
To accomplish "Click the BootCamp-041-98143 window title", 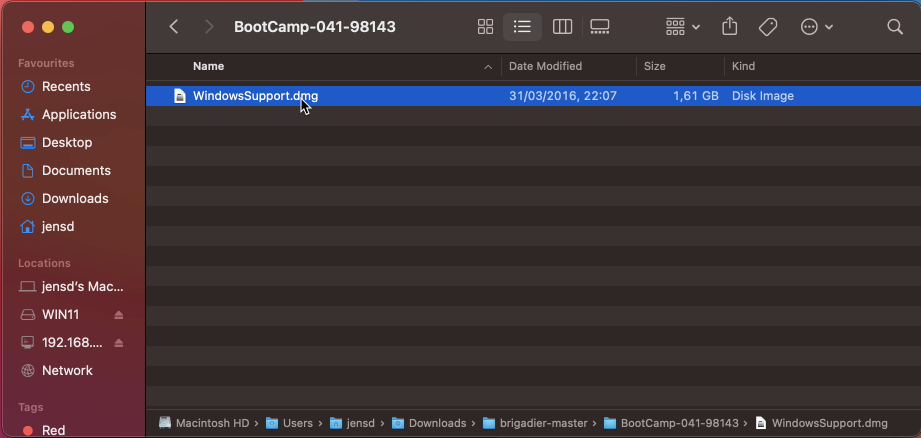I will [x=315, y=27].
